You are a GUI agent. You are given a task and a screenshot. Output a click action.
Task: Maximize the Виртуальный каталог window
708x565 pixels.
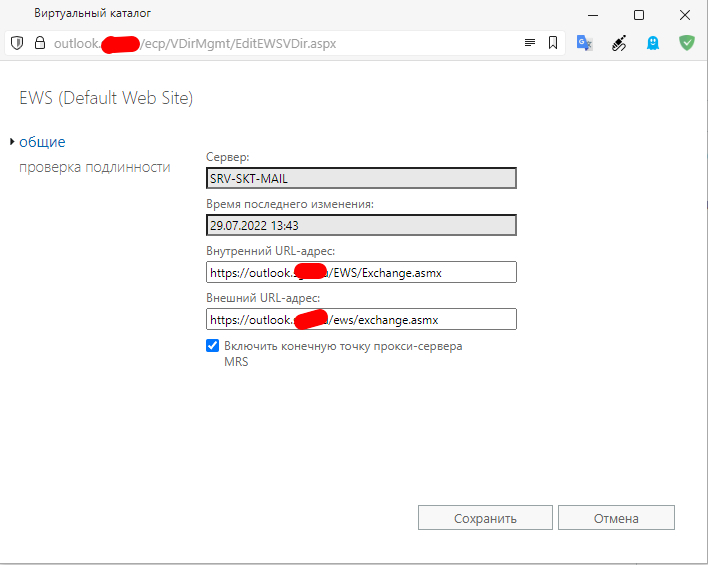pyautogui.click(x=638, y=15)
